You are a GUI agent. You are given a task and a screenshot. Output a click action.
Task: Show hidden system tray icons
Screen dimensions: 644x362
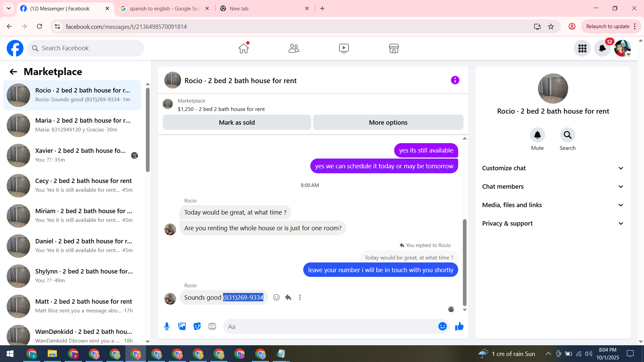point(548,354)
